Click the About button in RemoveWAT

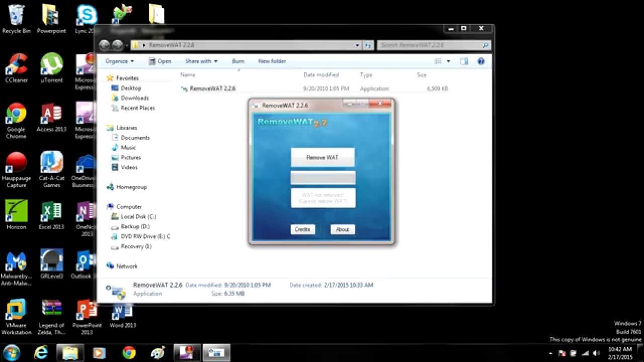(343, 229)
